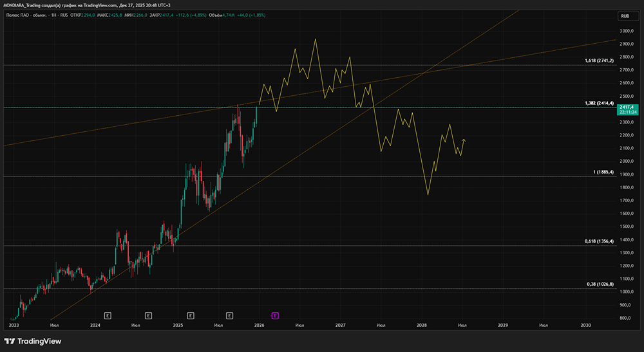Click the 3000,0 label on the price axis
Viewport: 644px width, 352px height.
coord(628,31)
